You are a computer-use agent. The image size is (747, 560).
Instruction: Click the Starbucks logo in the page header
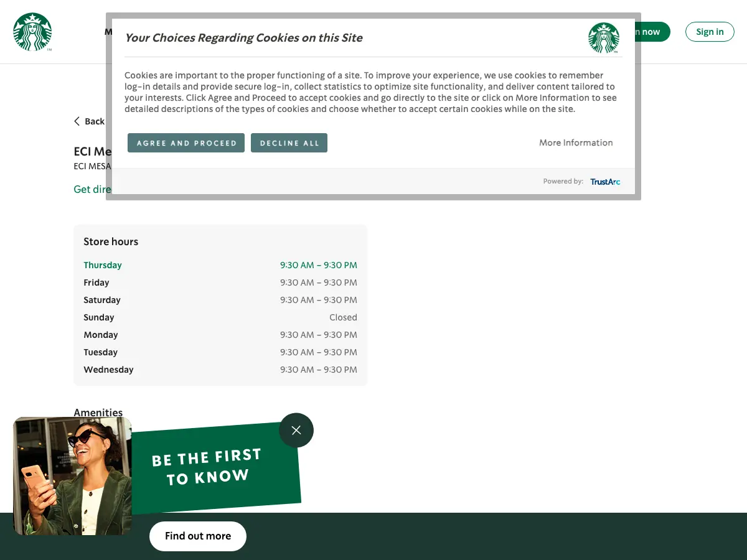pos(32,32)
